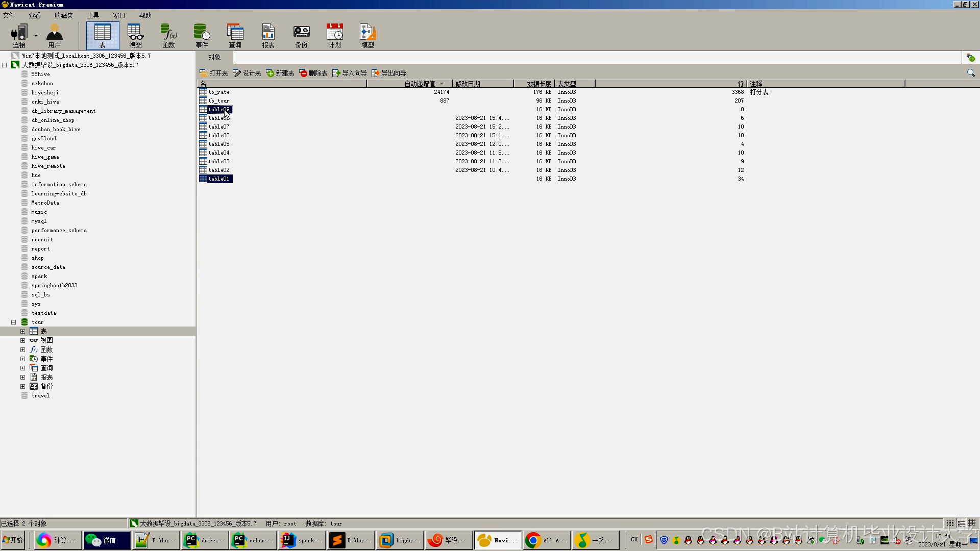Expand the 视图 node under tour
The image size is (980, 551).
pyautogui.click(x=22, y=340)
